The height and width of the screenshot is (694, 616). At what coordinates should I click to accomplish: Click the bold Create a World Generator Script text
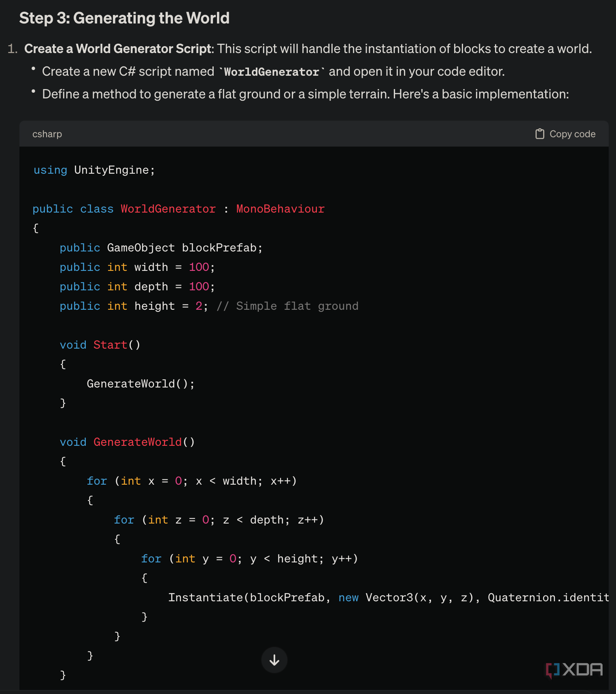[x=118, y=49]
